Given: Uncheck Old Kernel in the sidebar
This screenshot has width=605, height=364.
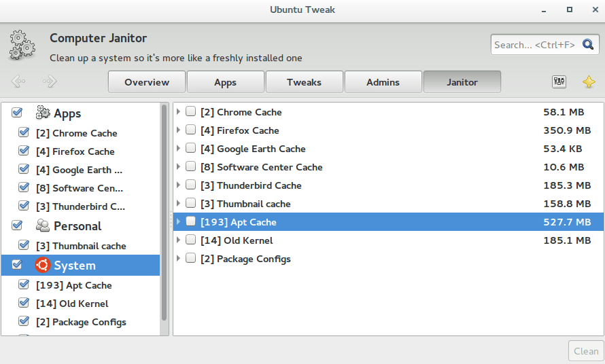Looking at the screenshot, I should [24, 303].
